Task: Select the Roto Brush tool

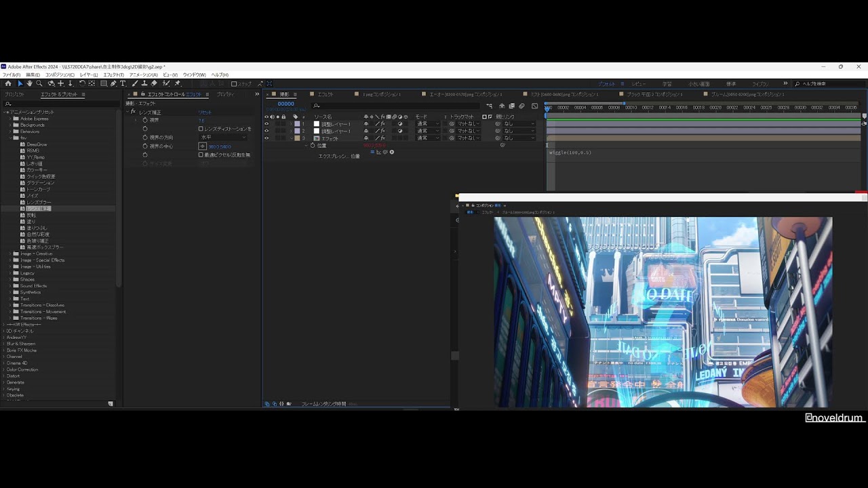Action: (166, 83)
